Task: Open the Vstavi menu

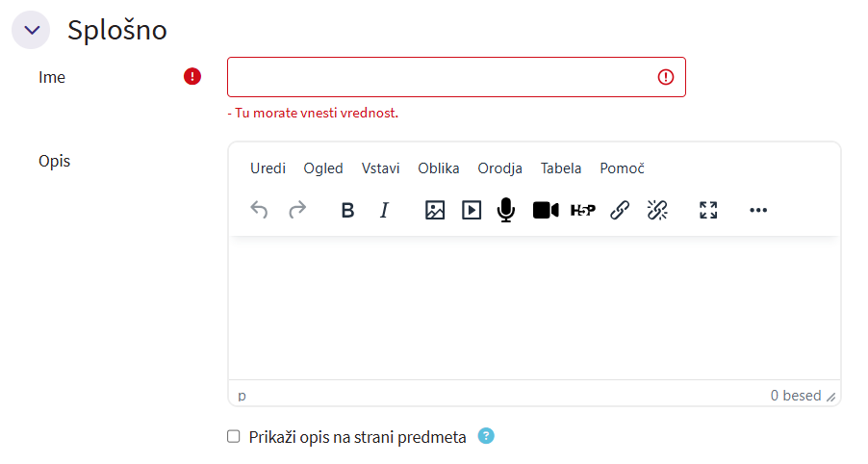Action: [380, 168]
